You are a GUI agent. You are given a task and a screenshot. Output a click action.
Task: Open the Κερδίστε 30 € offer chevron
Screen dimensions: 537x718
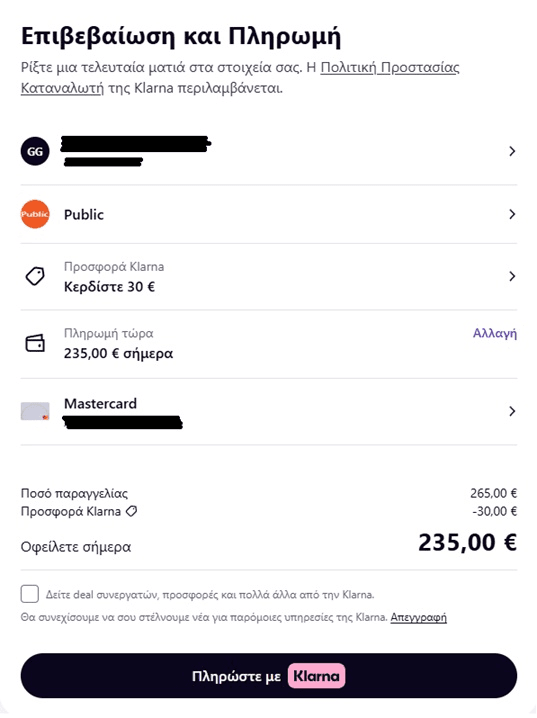tap(512, 276)
